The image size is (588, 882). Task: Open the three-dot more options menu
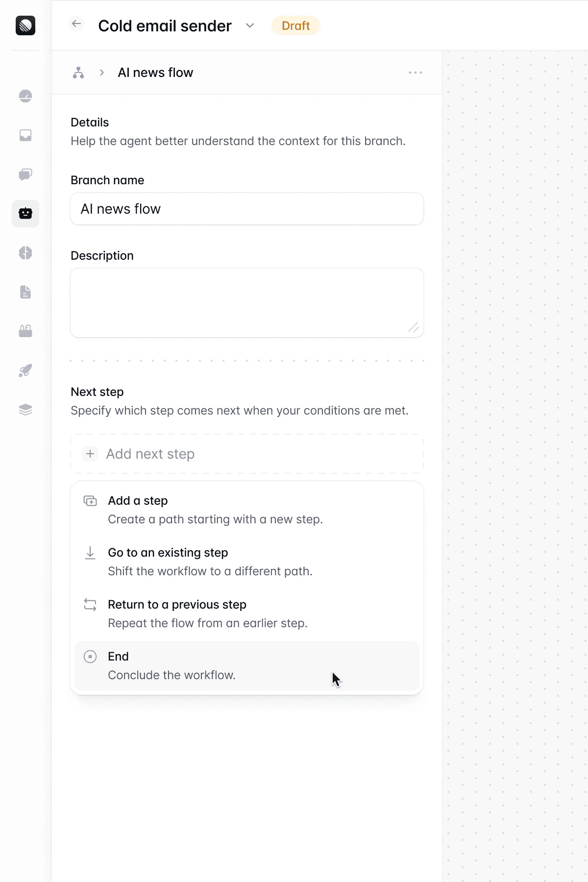pyautogui.click(x=416, y=73)
